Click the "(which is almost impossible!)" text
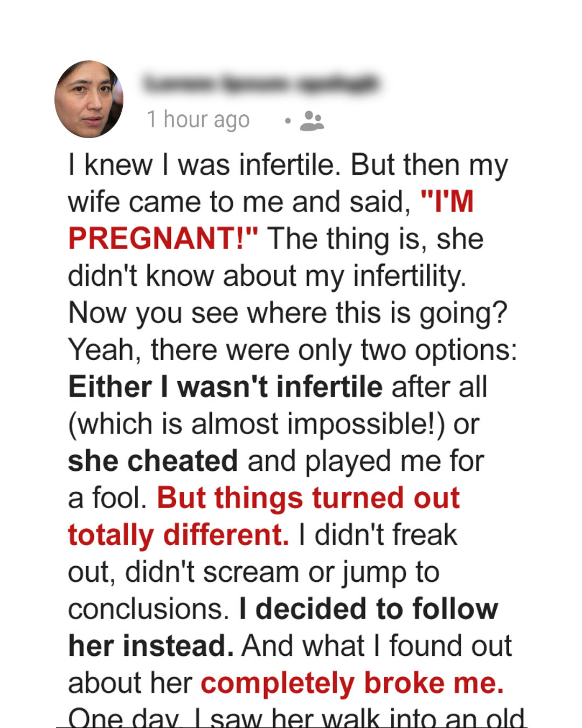582x728 pixels. pos(257,424)
